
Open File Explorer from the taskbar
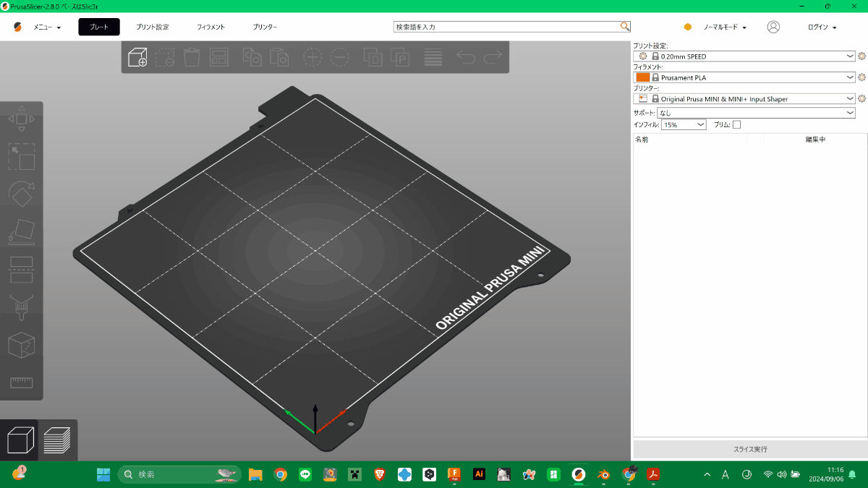coord(255,474)
